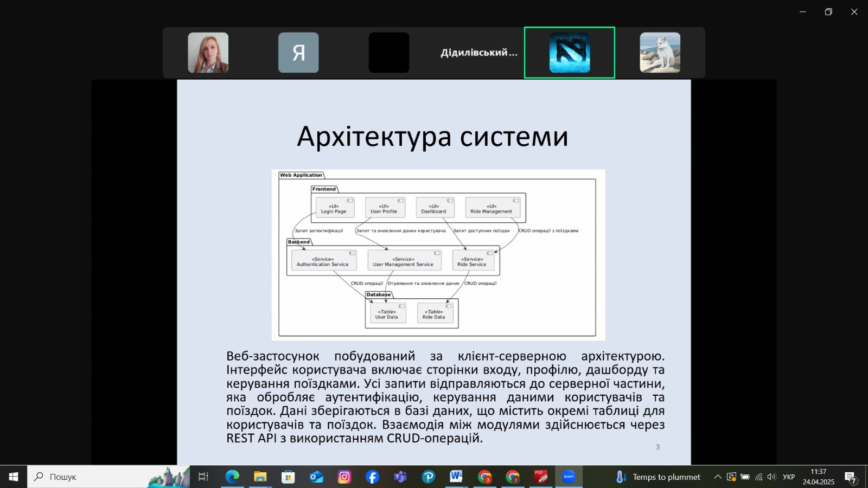Click the Ride Service box in diagram

pos(473,260)
